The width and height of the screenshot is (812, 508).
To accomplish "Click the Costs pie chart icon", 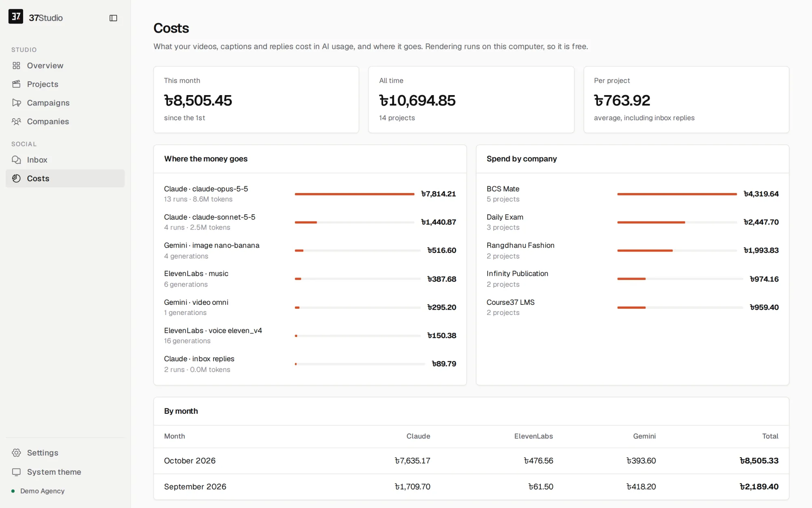I will [x=16, y=178].
